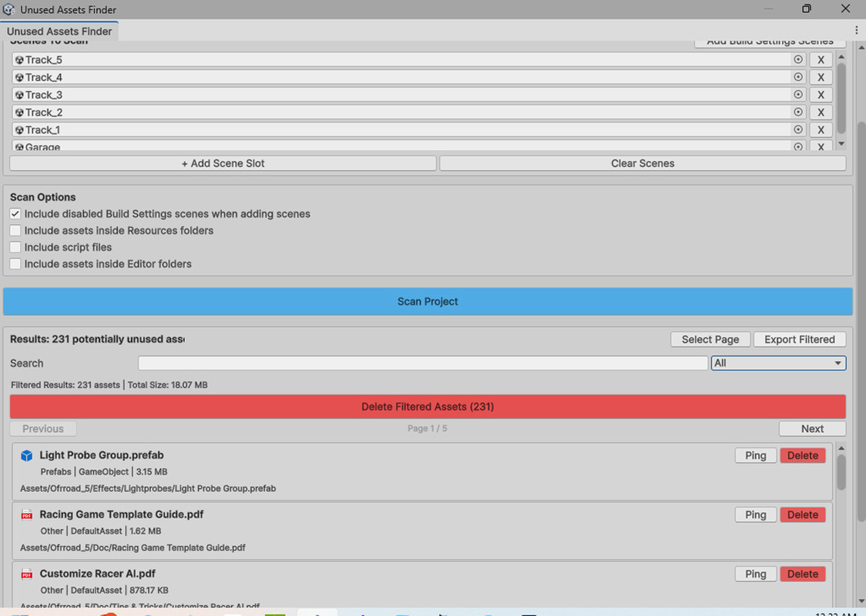Image resolution: width=866 pixels, height=616 pixels.
Task: Click results list scroll up arrow
Action: pyautogui.click(x=841, y=447)
